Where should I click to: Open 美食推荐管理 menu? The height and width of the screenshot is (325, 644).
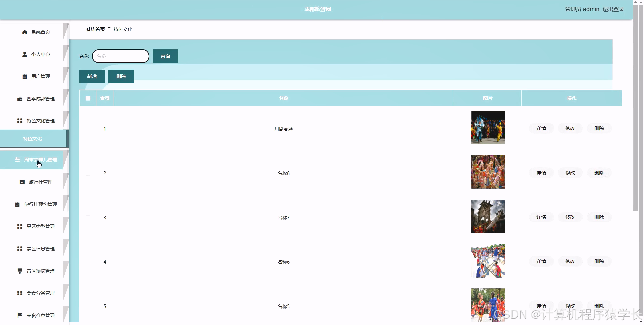pyautogui.click(x=34, y=315)
